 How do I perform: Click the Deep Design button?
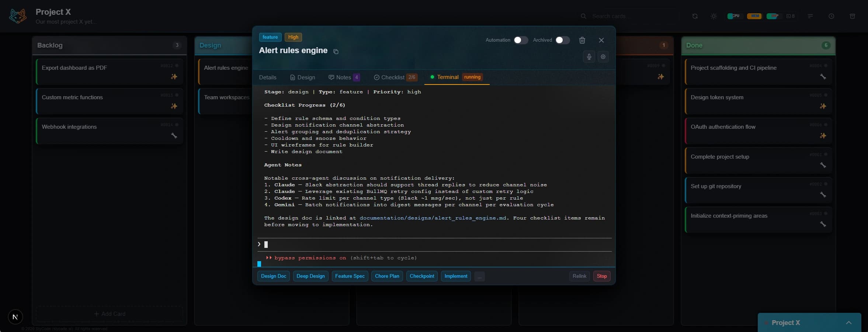pyautogui.click(x=310, y=276)
